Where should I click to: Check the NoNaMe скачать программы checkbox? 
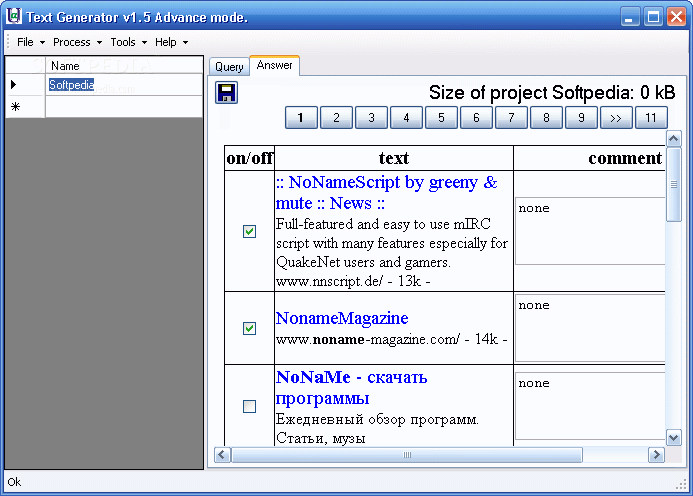click(249, 406)
